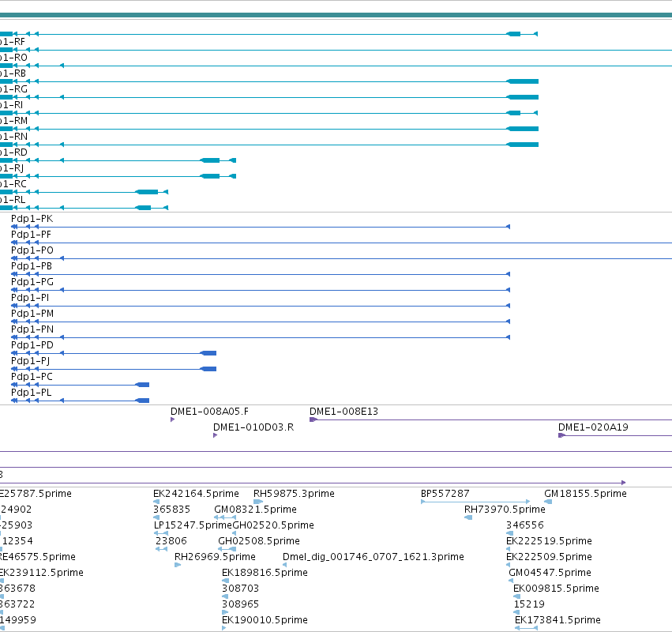Click the LP15247.5prime EST label

(193, 525)
